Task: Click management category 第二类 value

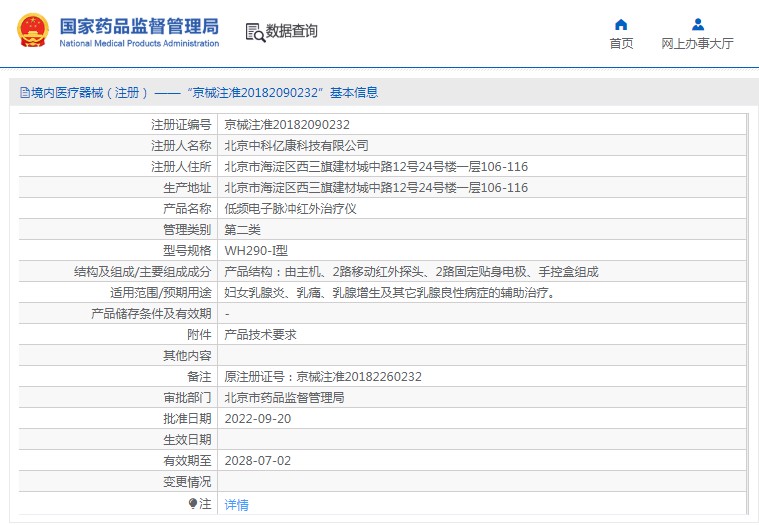Action: click(x=243, y=230)
